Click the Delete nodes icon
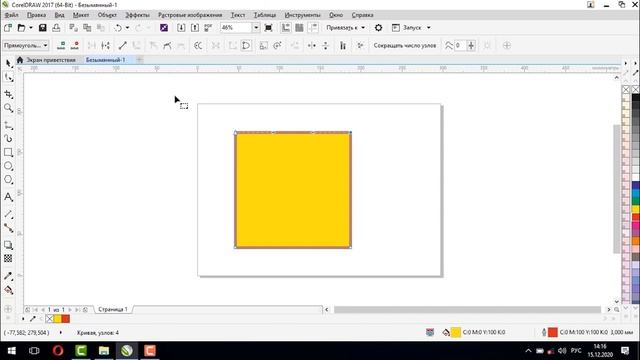 74,46
